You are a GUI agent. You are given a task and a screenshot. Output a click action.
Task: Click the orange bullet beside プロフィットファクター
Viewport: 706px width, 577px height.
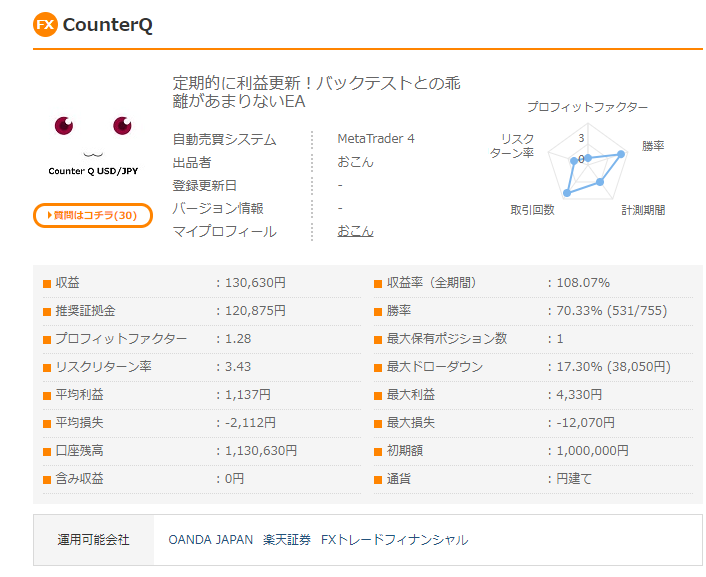pyautogui.click(x=46, y=339)
